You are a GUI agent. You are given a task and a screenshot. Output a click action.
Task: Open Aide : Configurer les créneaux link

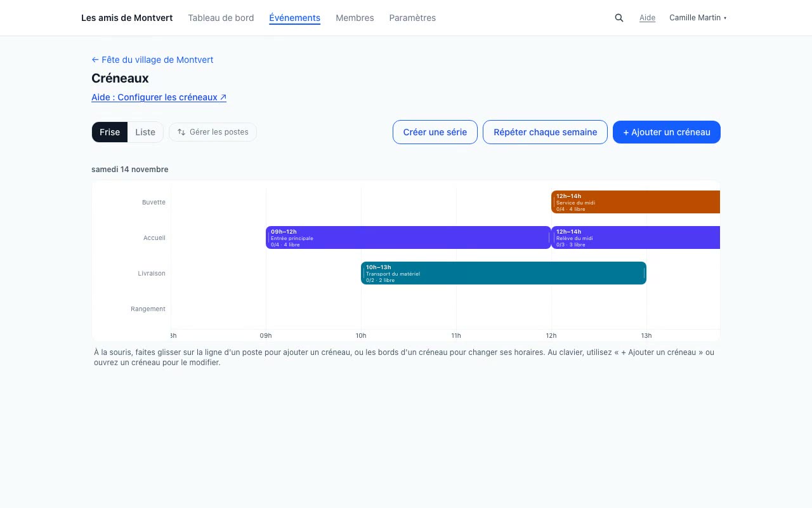point(159,97)
